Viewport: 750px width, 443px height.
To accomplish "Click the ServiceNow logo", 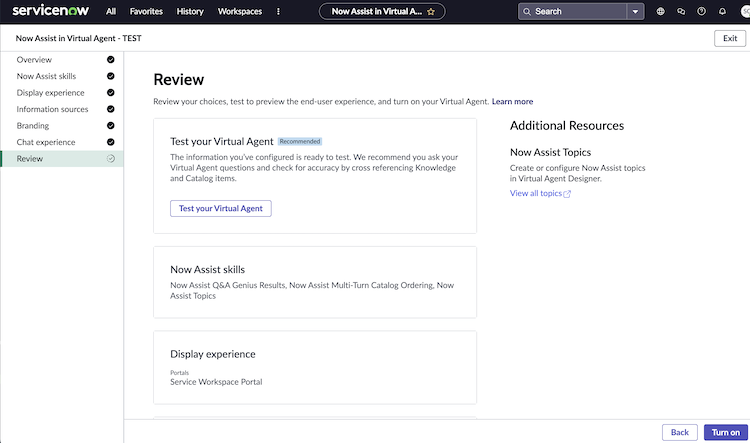I will [x=50, y=11].
